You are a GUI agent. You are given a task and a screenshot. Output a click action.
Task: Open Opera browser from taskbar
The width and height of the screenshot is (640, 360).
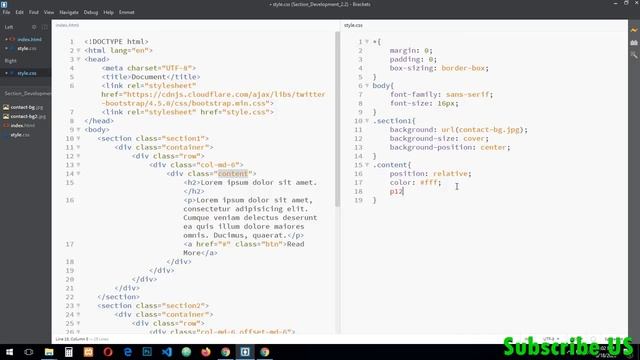click(x=108, y=352)
